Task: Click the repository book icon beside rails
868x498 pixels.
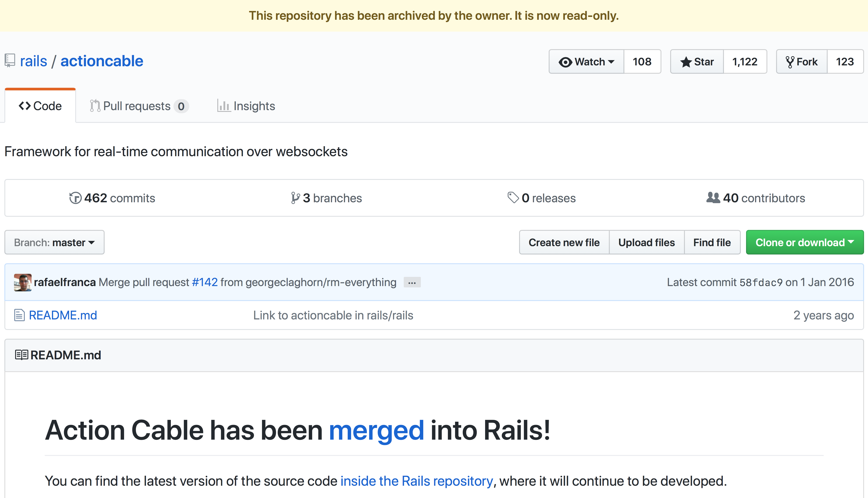Action: click(x=10, y=61)
